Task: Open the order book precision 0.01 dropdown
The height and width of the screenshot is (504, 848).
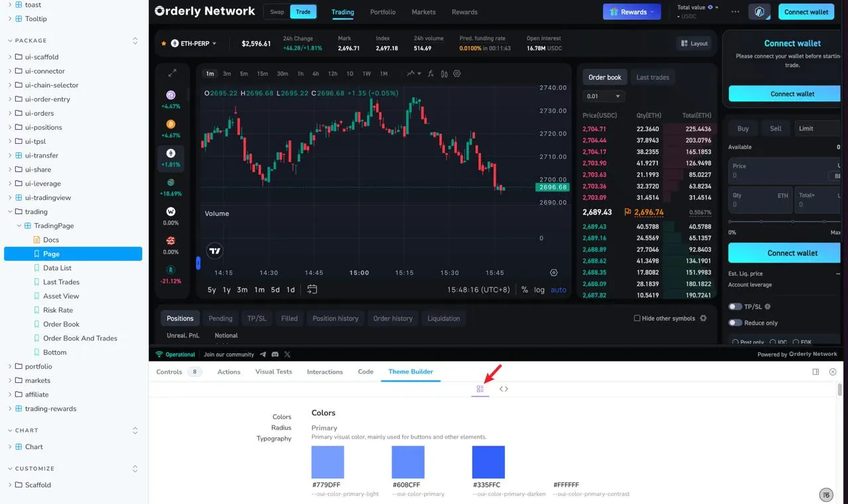Action: pyautogui.click(x=603, y=96)
